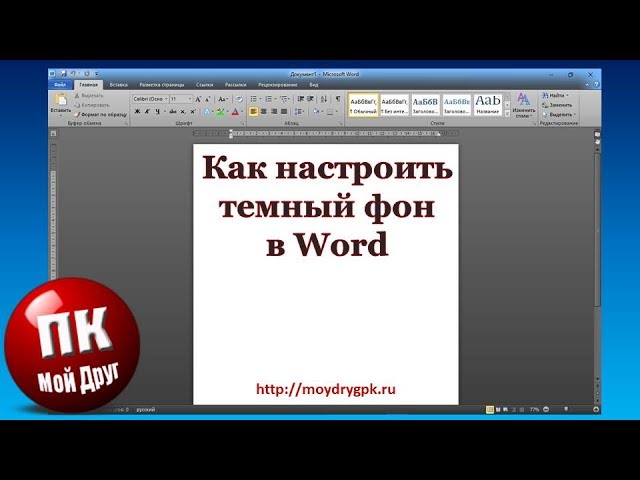640x480 pixels.
Task: Toggle paragraph marks (¶) display
Action: point(338,99)
